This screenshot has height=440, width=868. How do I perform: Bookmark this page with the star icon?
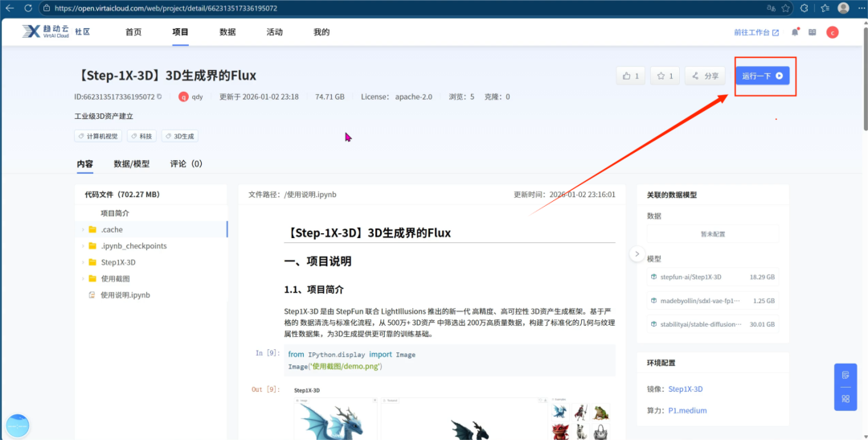click(x=785, y=8)
